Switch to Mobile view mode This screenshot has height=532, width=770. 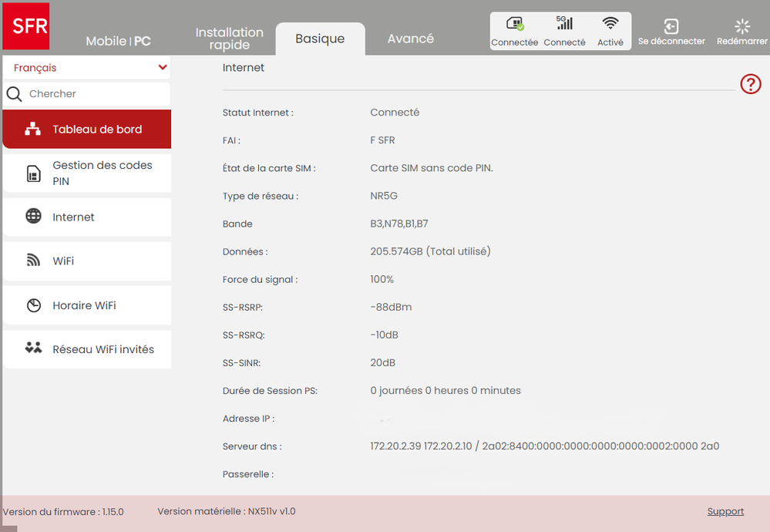pyautogui.click(x=106, y=42)
